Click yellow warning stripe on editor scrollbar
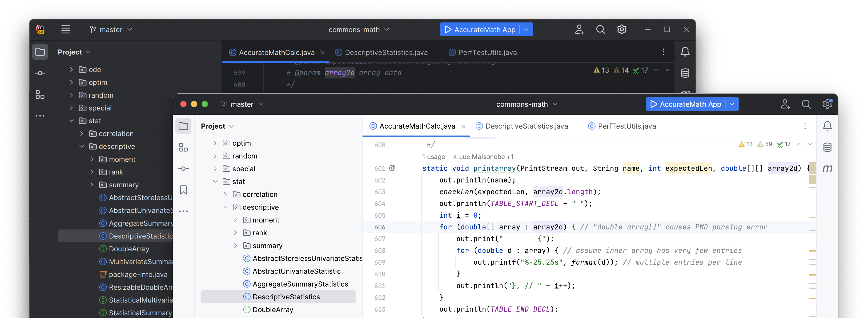The width and height of the screenshot is (868, 318). click(812, 251)
